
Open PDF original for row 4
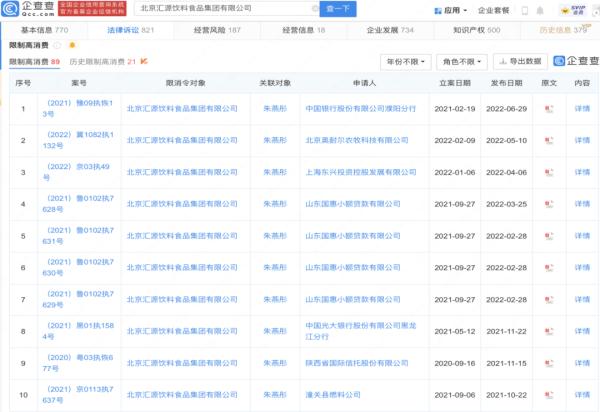point(549,204)
